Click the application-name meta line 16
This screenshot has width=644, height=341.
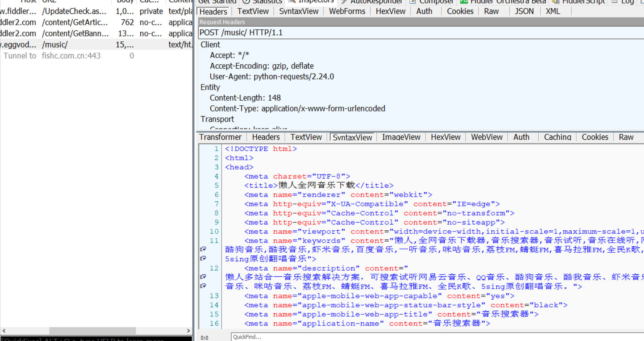coord(367,323)
